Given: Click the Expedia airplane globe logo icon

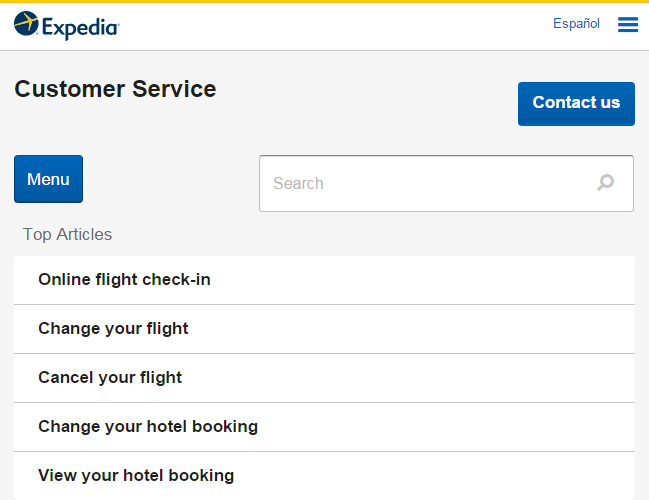Looking at the screenshot, I should (x=26, y=24).
